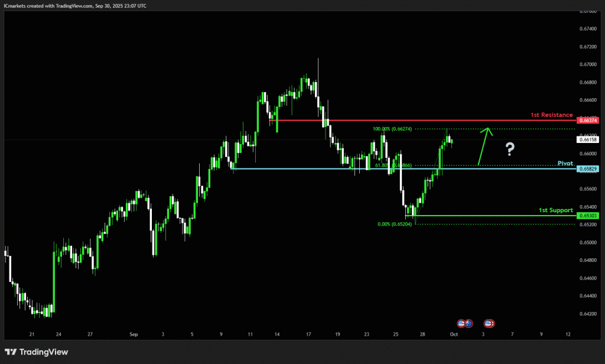The height and width of the screenshot is (364, 605).
Task: Click the Australian flag economic event icon
Action: point(469,323)
